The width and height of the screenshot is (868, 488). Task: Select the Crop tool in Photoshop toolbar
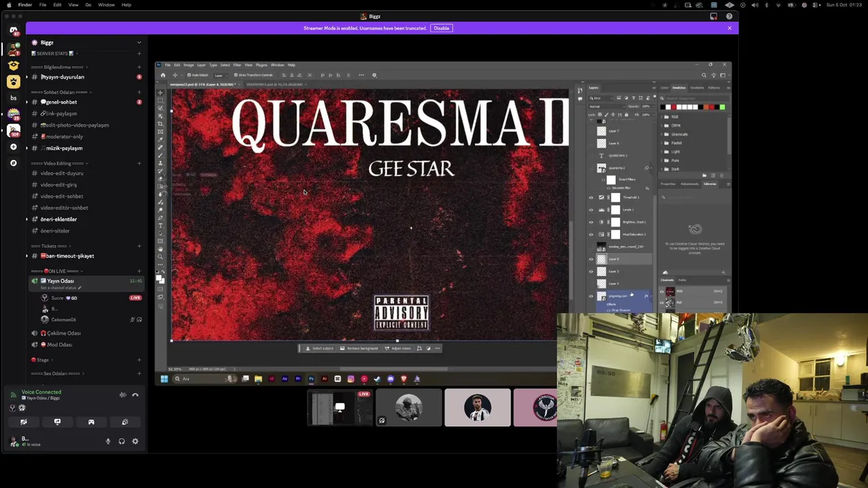160,123
